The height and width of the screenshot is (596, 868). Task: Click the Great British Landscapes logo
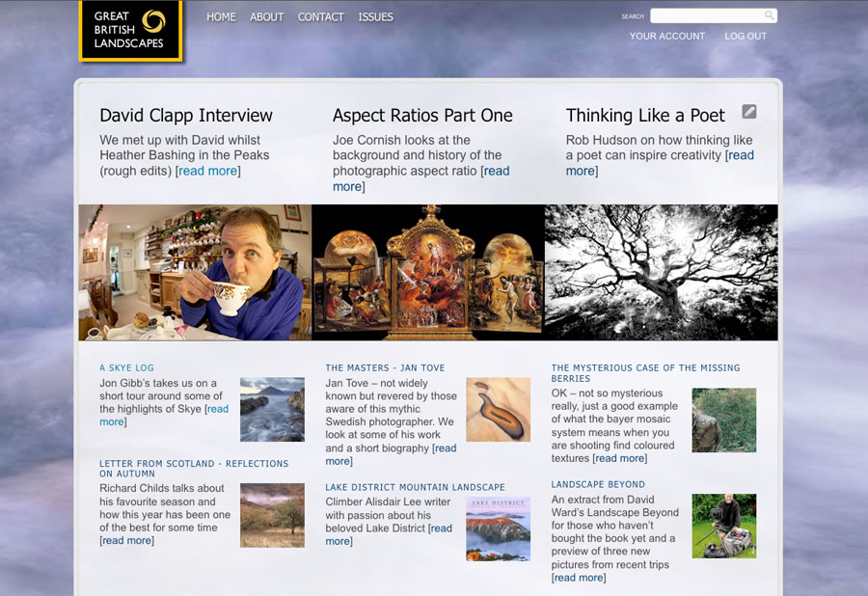pyautogui.click(x=130, y=31)
